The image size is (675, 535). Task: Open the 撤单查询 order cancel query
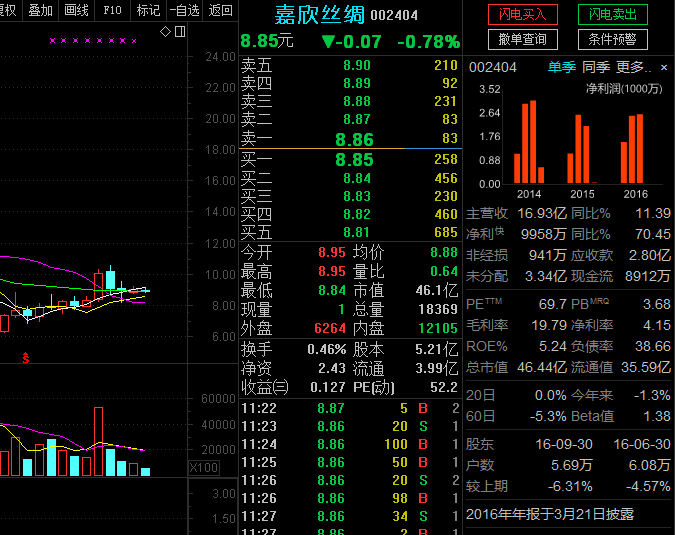pyautogui.click(x=523, y=40)
